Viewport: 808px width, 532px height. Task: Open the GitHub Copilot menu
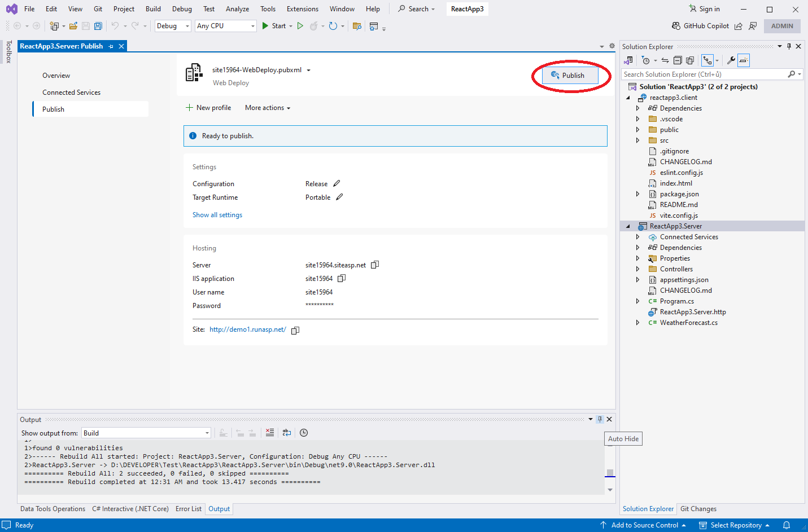[x=700, y=26]
